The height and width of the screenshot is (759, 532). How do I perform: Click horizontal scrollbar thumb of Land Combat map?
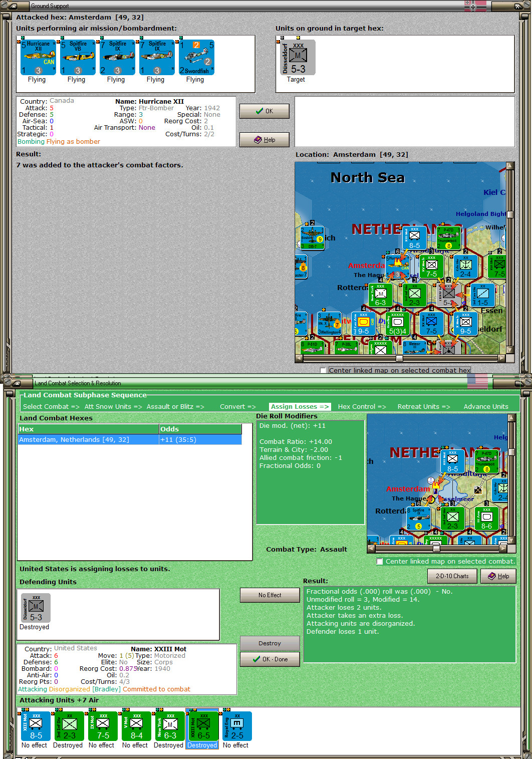pos(436,549)
